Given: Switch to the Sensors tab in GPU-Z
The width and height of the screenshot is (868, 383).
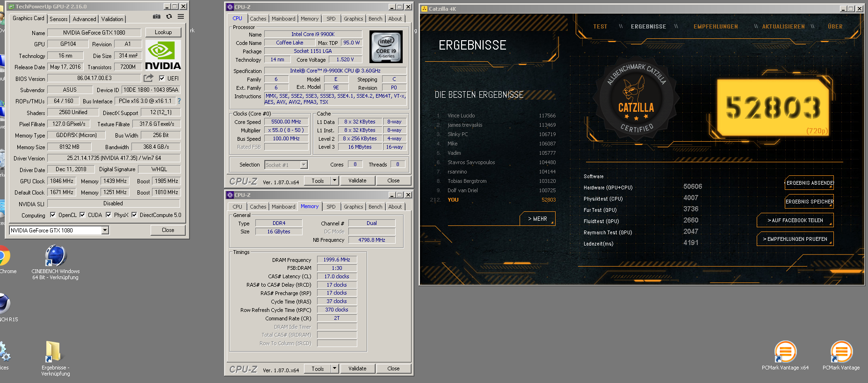Looking at the screenshot, I should (x=58, y=19).
